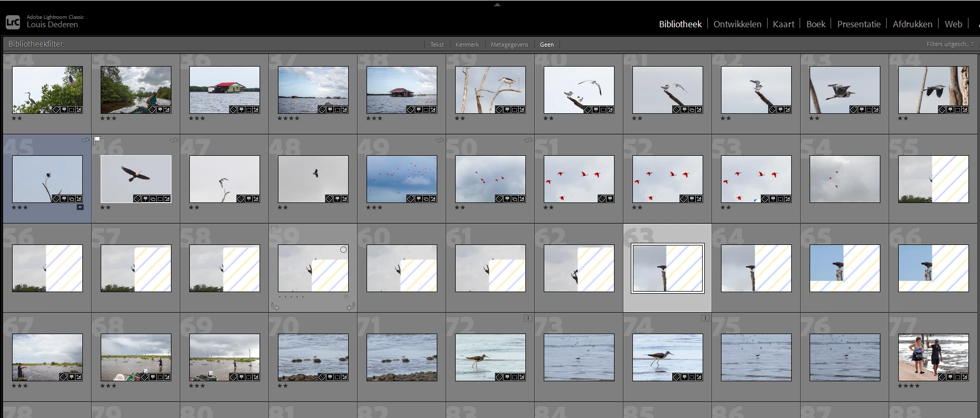Click the star rating under photo 77
Viewport: 980px width, 418px height.
point(909,386)
